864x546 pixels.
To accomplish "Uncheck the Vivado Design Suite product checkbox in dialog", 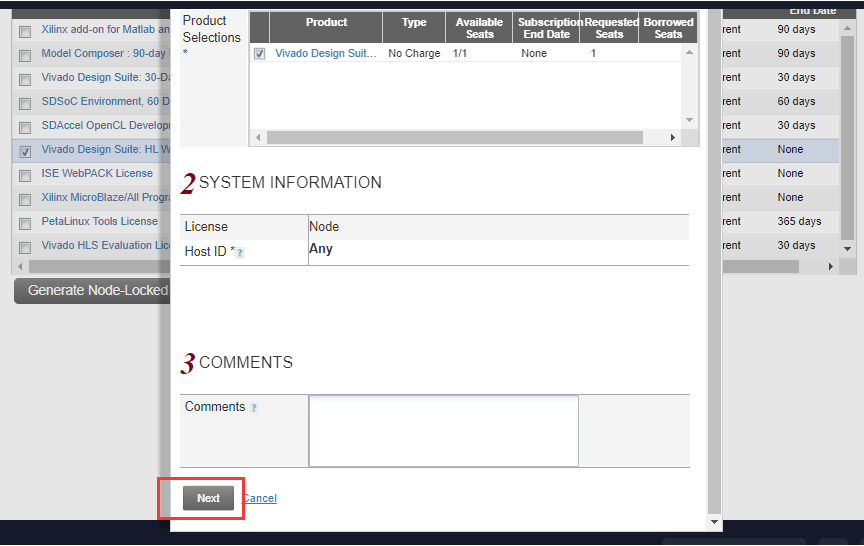I will pos(260,53).
